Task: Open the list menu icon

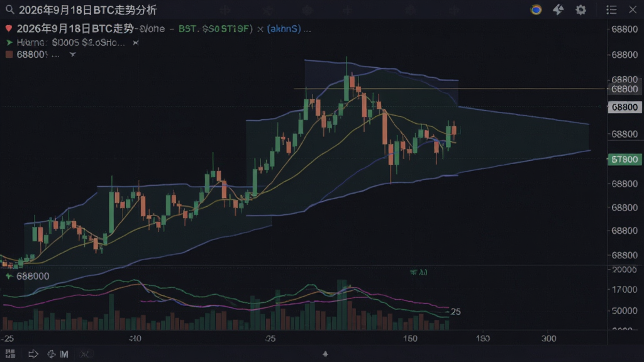Action: [x=611, y=9]
